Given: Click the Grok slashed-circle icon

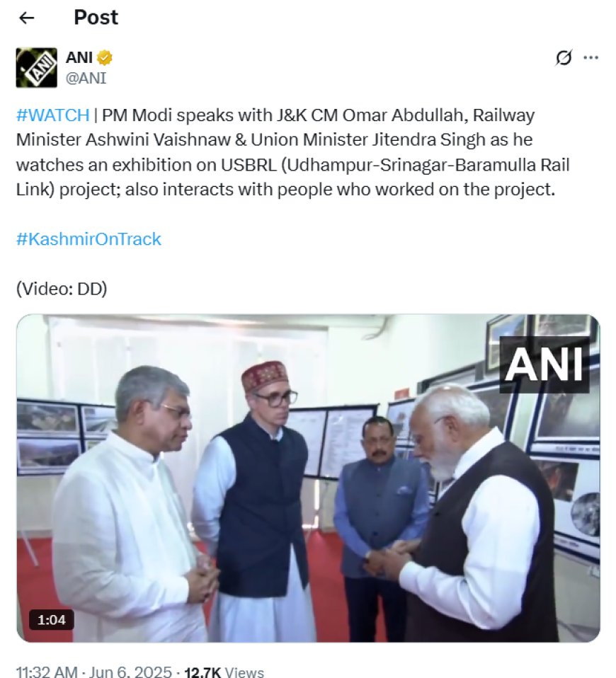Looking at the screenshot, I should tap(564, 57).
